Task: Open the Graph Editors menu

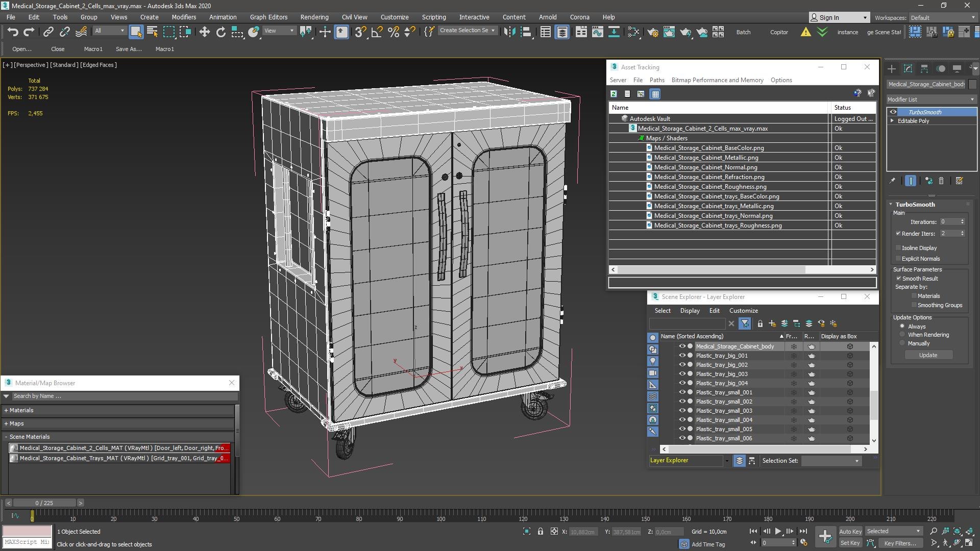Action: click(x=268, y=17)
